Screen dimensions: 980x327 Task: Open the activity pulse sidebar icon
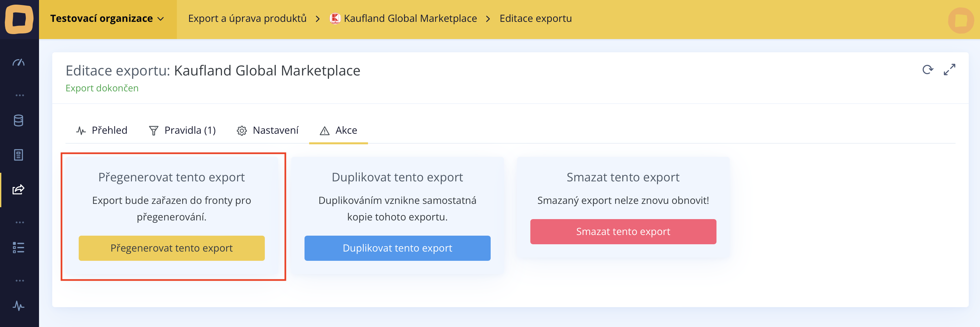[x=19, y=306]
